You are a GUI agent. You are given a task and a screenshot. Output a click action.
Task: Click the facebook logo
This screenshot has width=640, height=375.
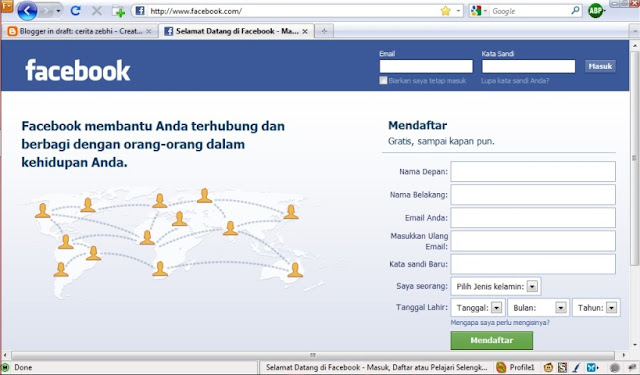pyautogui.click(x=78, y=70)
